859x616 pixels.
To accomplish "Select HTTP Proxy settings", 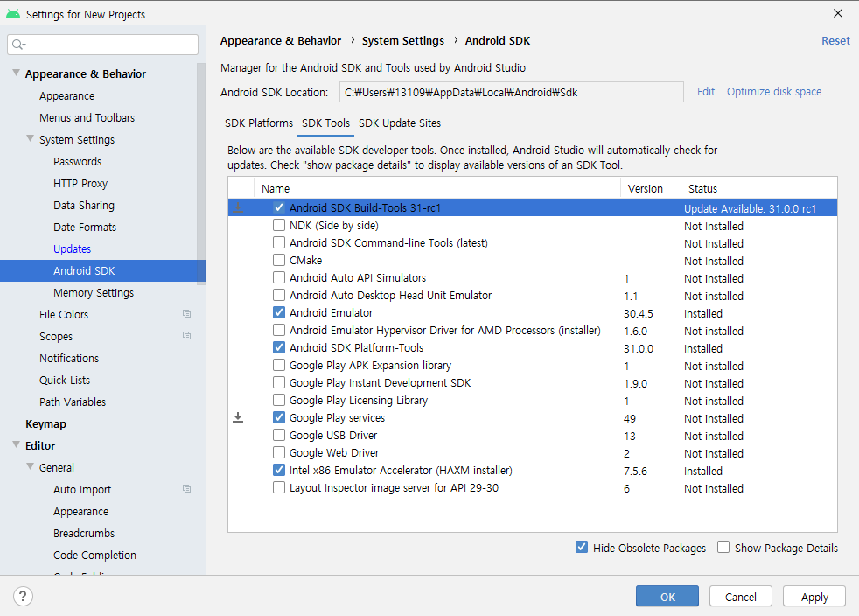I will (x=80, y=184).
